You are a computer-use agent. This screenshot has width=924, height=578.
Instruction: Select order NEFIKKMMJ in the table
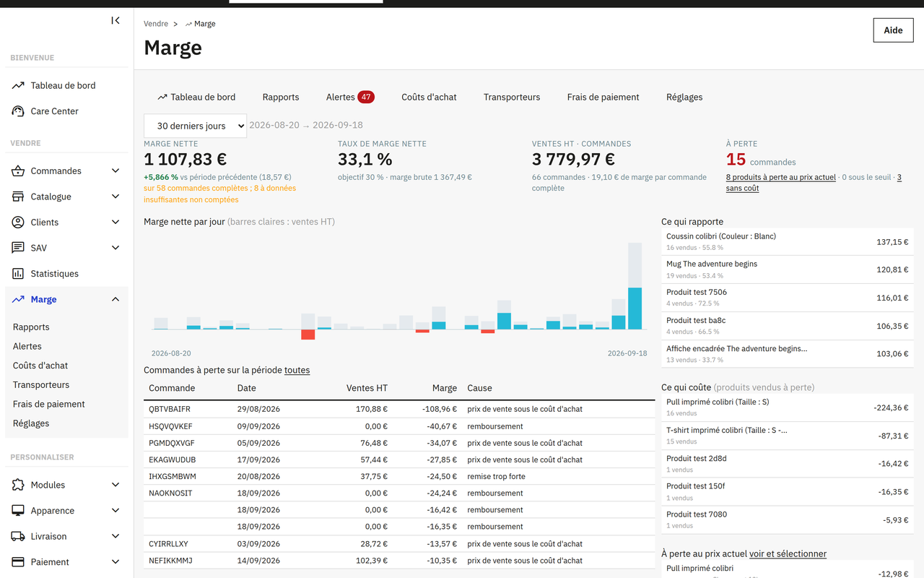(x=399, y=561)
